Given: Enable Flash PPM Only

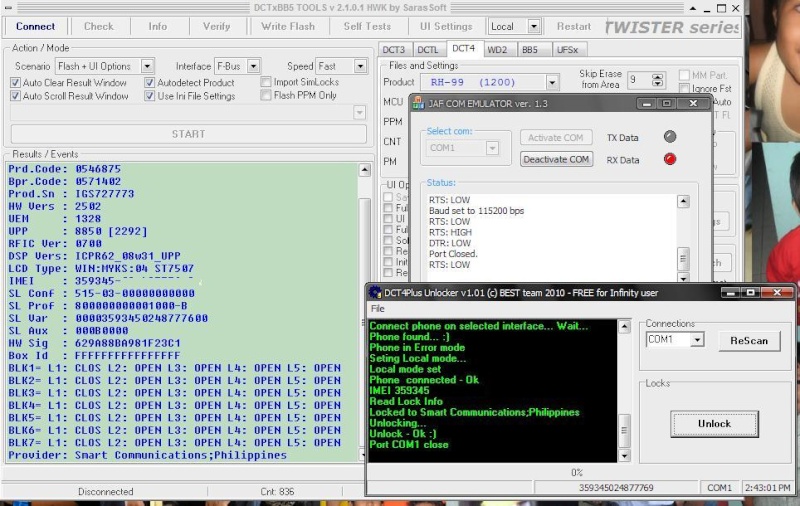Looking at the screenshot, I should click(x=265, y=95).
